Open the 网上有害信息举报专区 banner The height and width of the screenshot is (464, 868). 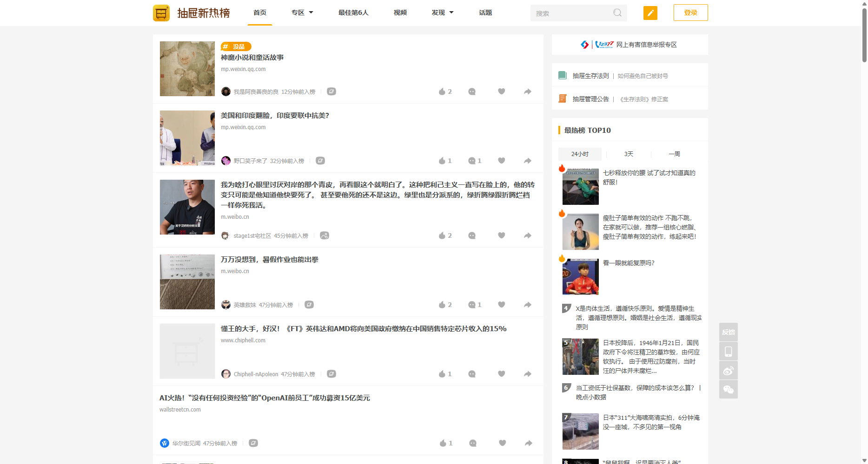pyautogui.click(x=629, y=45)
